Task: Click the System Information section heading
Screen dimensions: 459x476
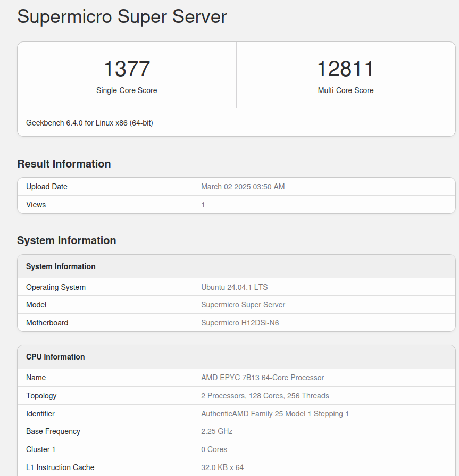Action: coord(66,240)
